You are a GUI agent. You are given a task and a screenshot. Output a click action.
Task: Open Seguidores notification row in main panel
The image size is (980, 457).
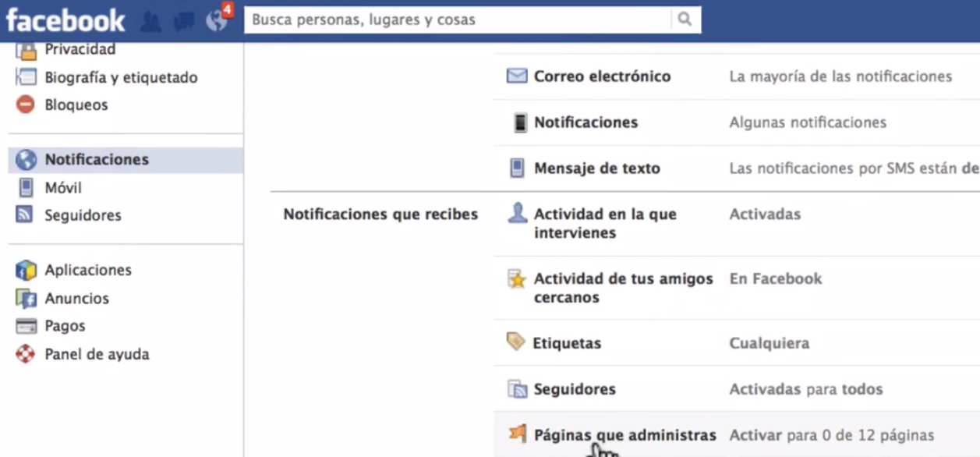tap(737, 389)
